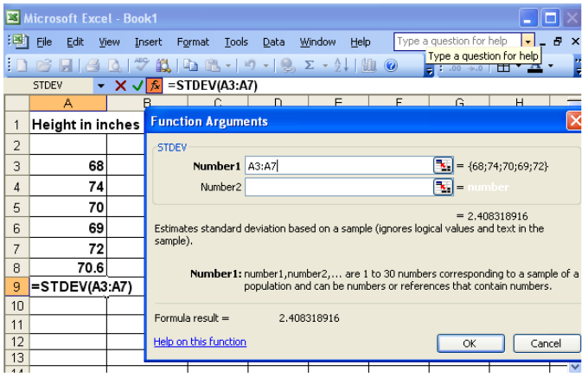Click the Insert Function fx icon
Image resolution: width=588 pixels, height=378 pixels.
(154, 86)
